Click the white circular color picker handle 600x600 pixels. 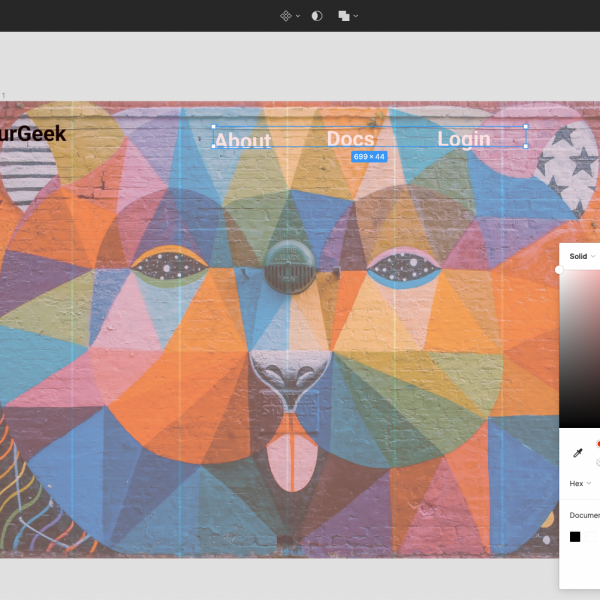[559, 270]
